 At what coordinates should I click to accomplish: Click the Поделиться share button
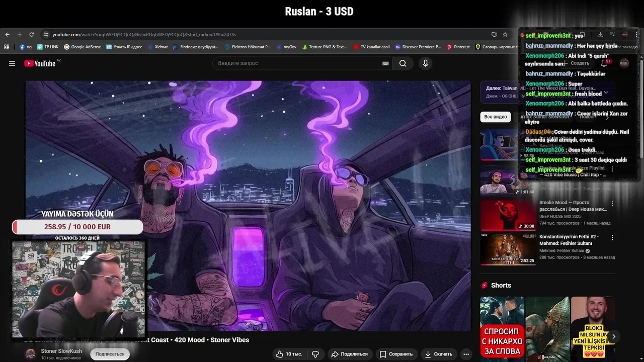(350, 354)
